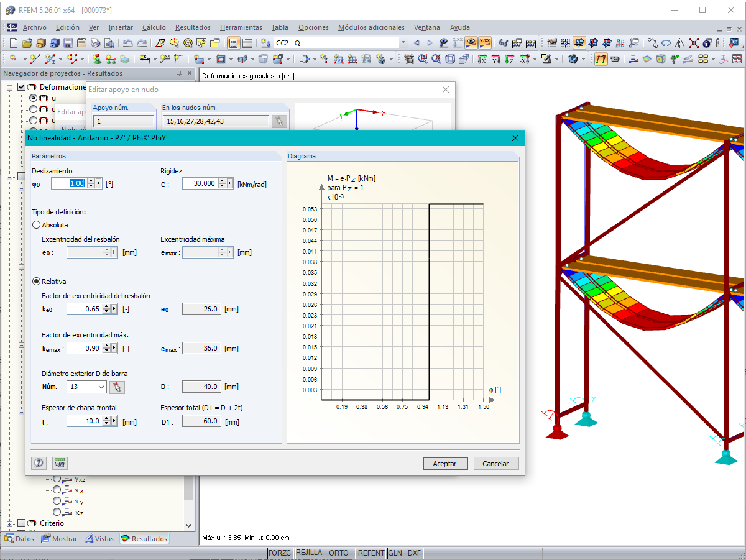Viewport: 746px width, 560px height.
Task: Open arrow menu beside ke0 factor field
Action: 114,309
